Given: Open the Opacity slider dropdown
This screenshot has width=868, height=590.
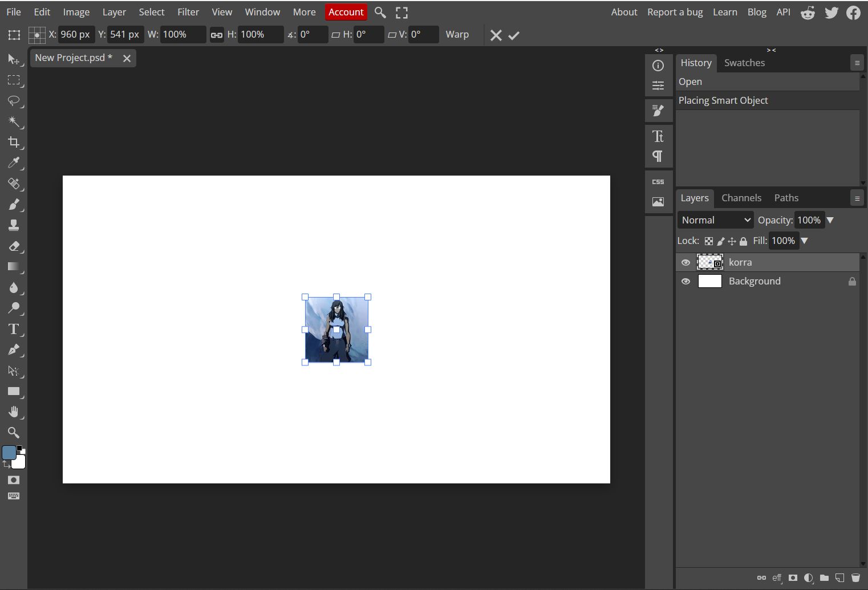Looking at the screenshot, I should click(830, 219).
